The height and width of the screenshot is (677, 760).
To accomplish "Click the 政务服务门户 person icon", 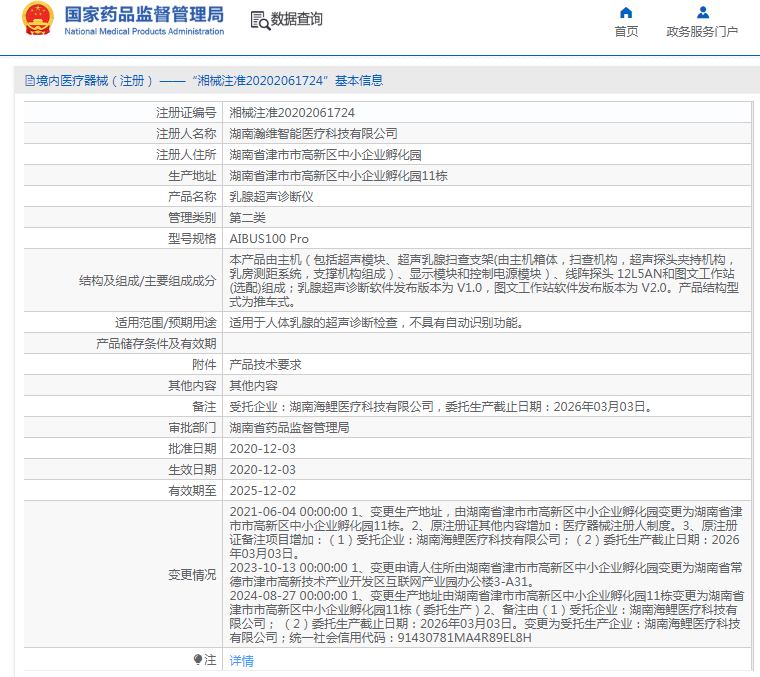I will coord(702,13).
